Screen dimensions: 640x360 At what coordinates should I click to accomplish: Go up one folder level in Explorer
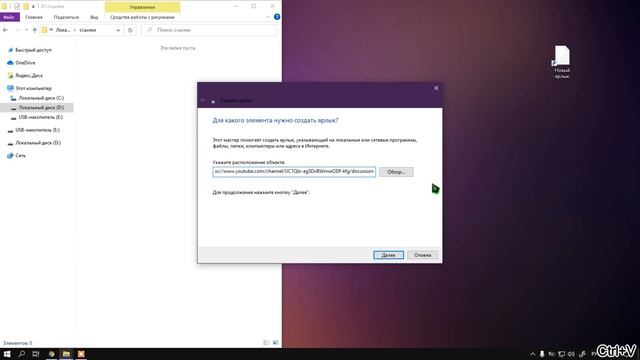coord(35,30)
